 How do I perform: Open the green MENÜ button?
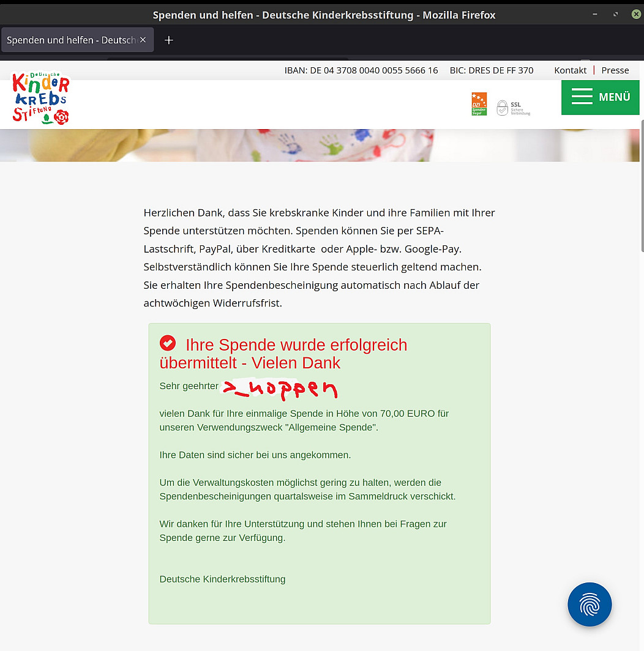coord(600,97)
